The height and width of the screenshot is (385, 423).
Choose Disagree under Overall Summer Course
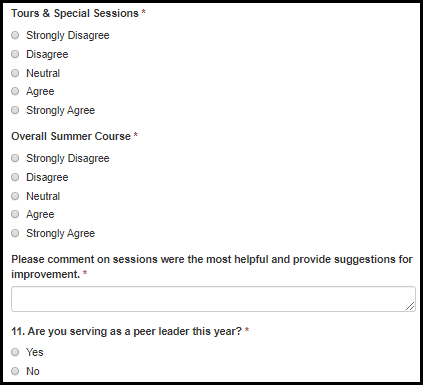pyautogui.click(x=15, y=177)
